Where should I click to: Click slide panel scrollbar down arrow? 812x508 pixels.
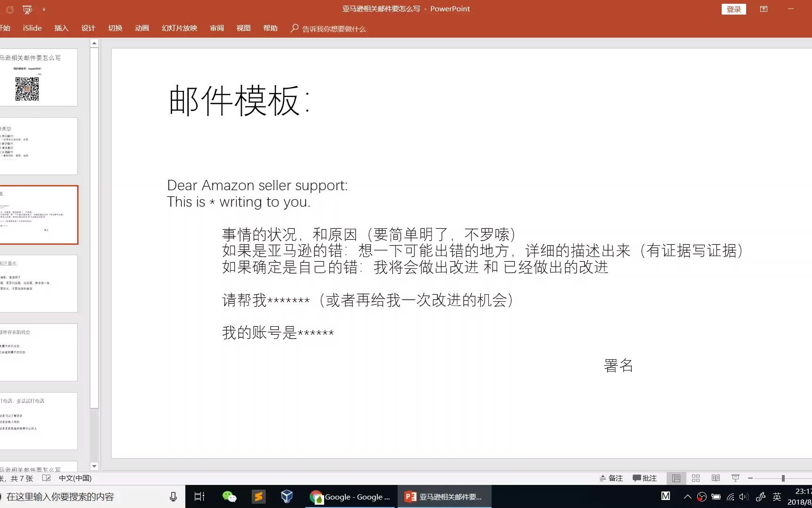(x=94, y=466)
